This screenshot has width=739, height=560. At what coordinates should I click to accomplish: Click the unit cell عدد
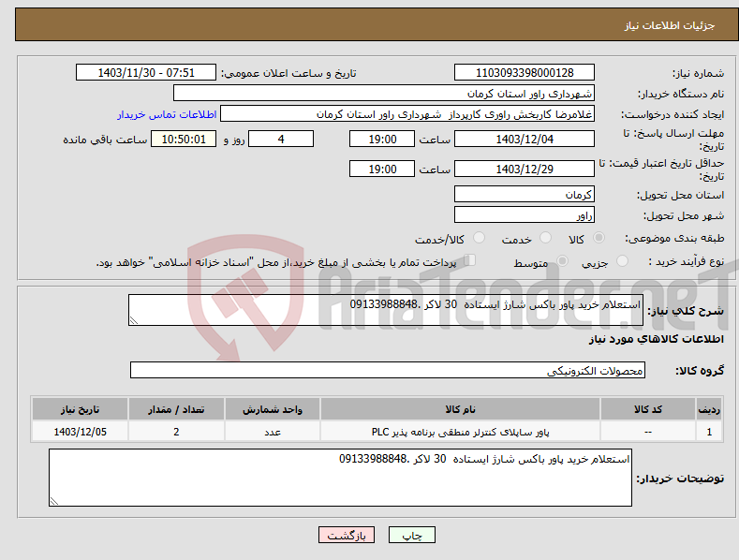pos(273,432)
